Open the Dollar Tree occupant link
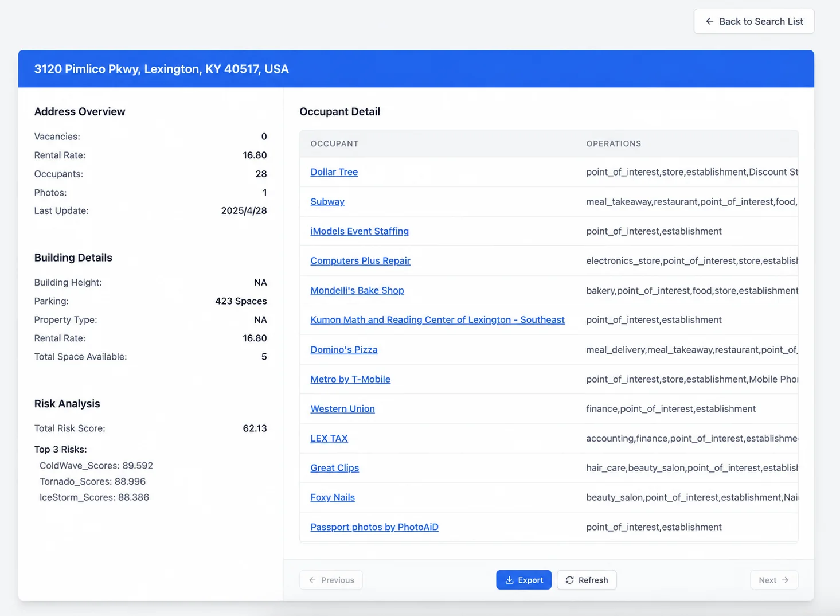 point(334,172)
